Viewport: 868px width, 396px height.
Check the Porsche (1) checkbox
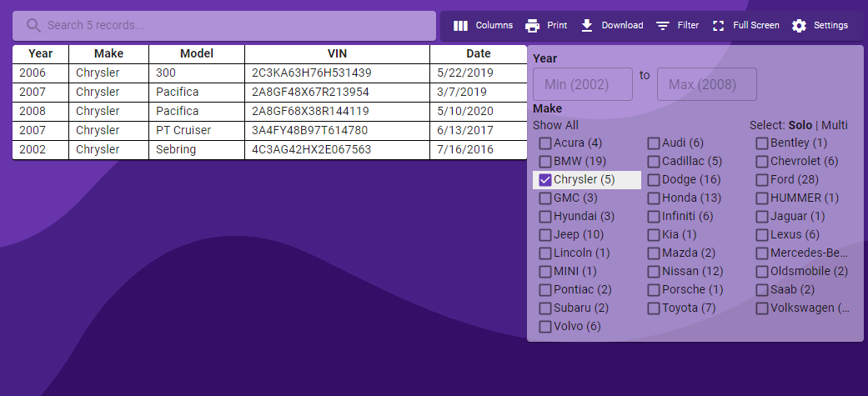tap(654, 289)
